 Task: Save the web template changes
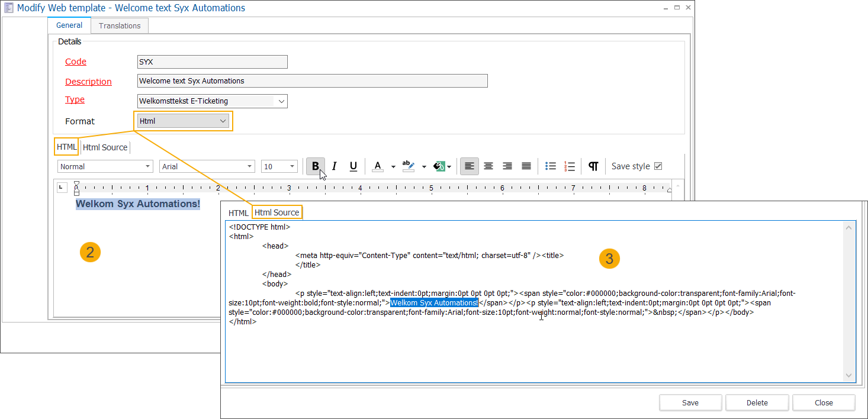(690, 402)
